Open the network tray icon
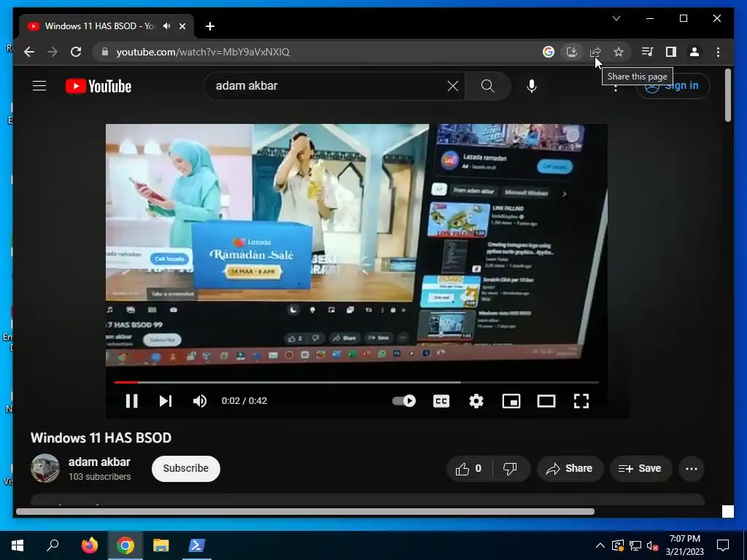This screenshot has width=747, height=560. click(635, 545)
